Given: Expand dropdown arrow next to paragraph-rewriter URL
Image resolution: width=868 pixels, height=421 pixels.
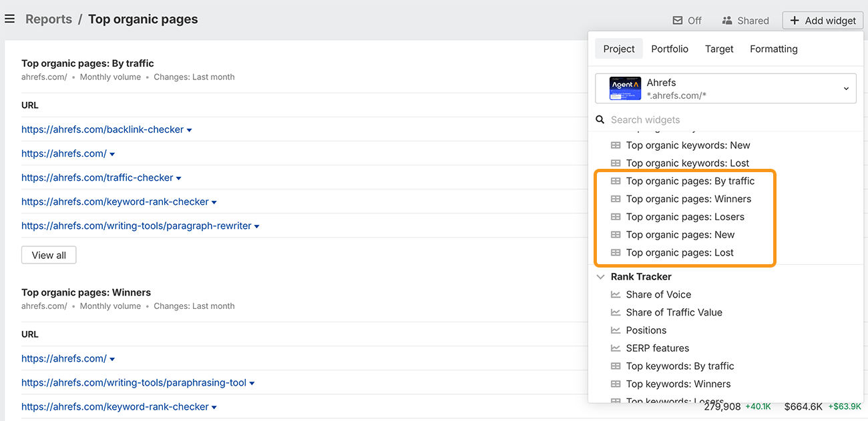Looking at the screenshot, I should [257, 226].
